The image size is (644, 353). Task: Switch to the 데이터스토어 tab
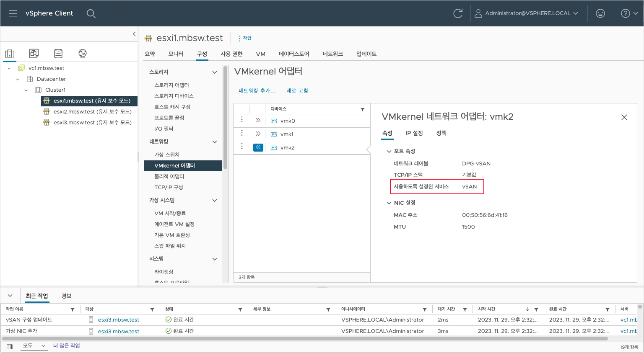[x=294, y=54]
